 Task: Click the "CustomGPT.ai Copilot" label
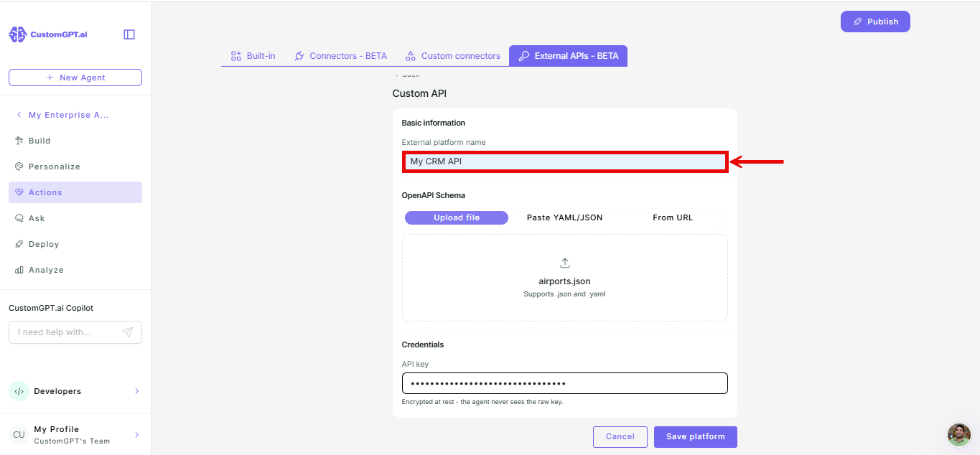(x=51, y=308)
